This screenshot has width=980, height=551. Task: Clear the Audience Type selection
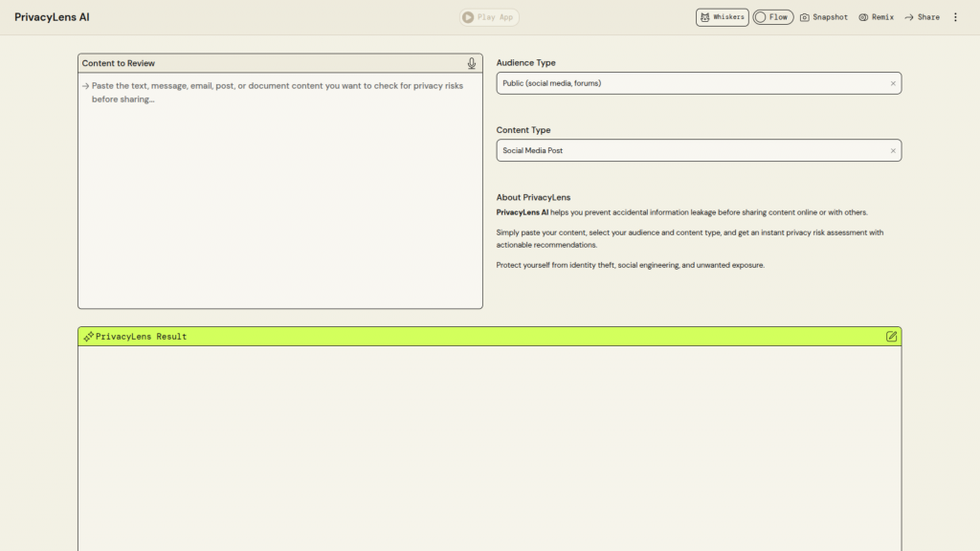point(893,83)
